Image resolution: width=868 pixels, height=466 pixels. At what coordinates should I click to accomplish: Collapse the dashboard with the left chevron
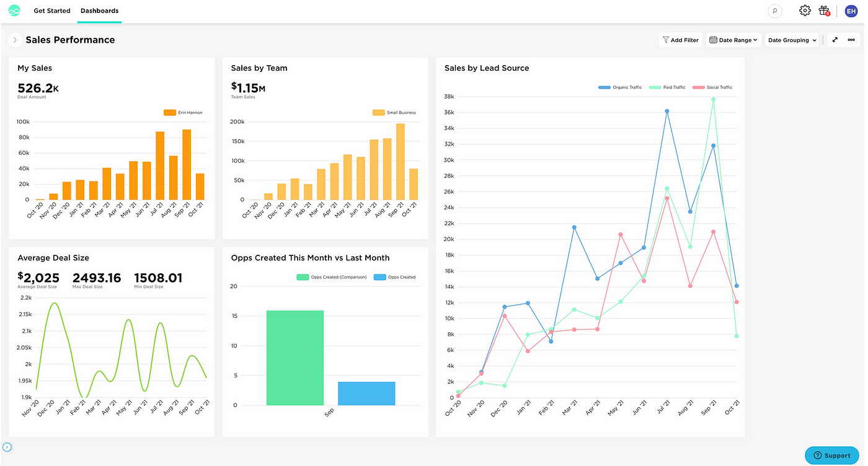pos(15,39)
